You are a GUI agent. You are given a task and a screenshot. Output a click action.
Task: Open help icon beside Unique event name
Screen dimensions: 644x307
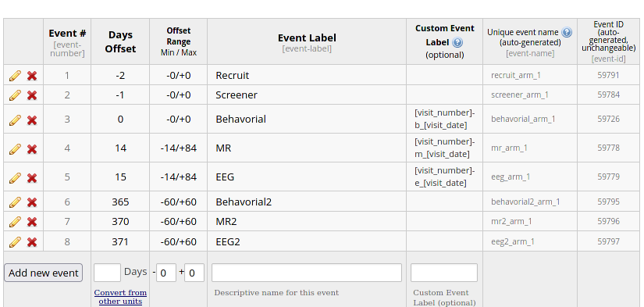point(567,32)
